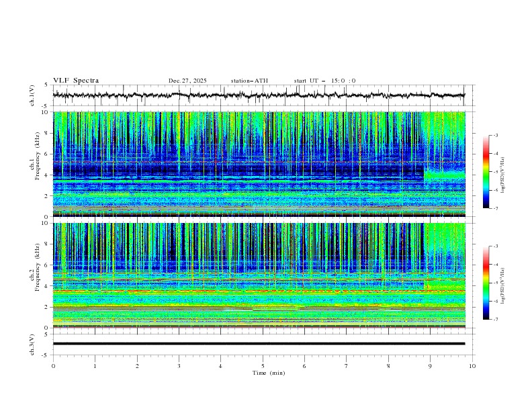Select the ch.1(V) waveform axis label
532x411 pixels.
32,95
